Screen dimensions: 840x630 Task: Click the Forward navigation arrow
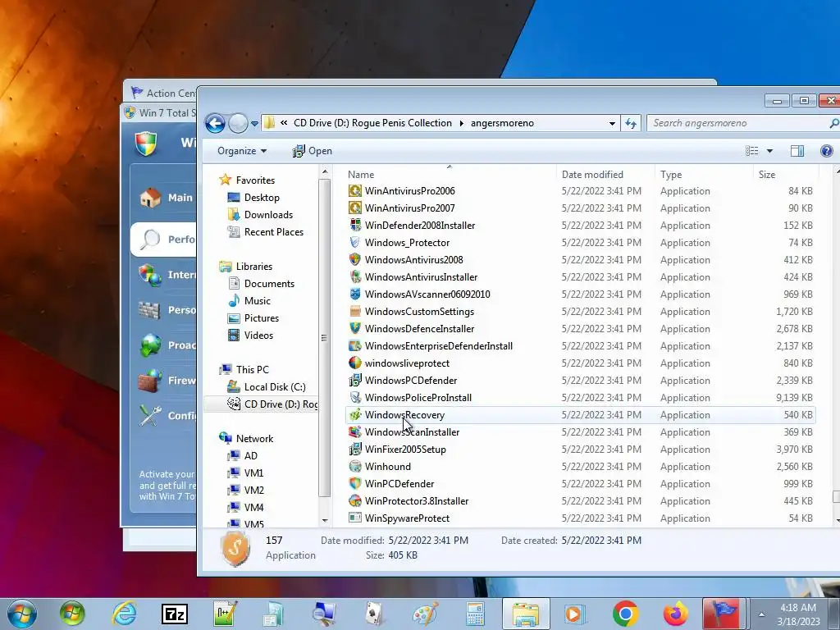pos(238,123)
